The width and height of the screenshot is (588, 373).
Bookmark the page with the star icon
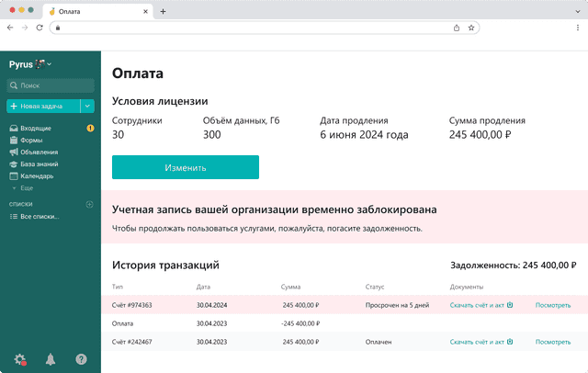(x=471, y=28)
